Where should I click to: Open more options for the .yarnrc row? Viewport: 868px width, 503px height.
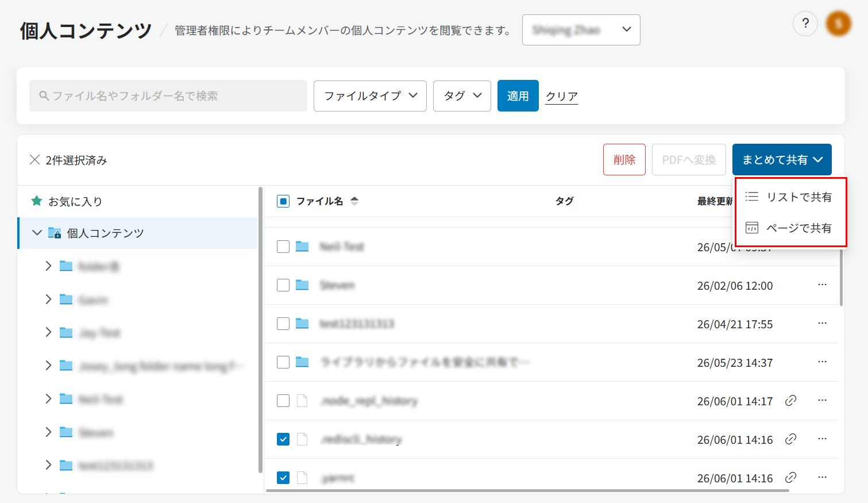coord(822,478)
